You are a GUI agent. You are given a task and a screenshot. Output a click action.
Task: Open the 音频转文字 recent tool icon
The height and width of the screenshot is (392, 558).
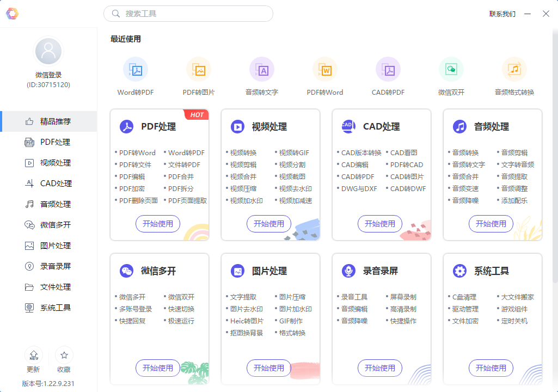(x=262, y=70)
